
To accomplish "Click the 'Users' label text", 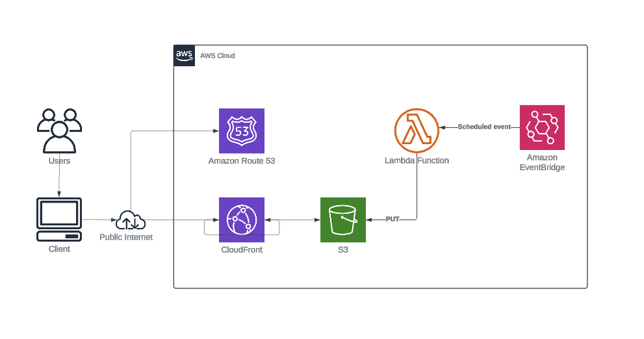I will pyautogui.click(x=60, y=161).
